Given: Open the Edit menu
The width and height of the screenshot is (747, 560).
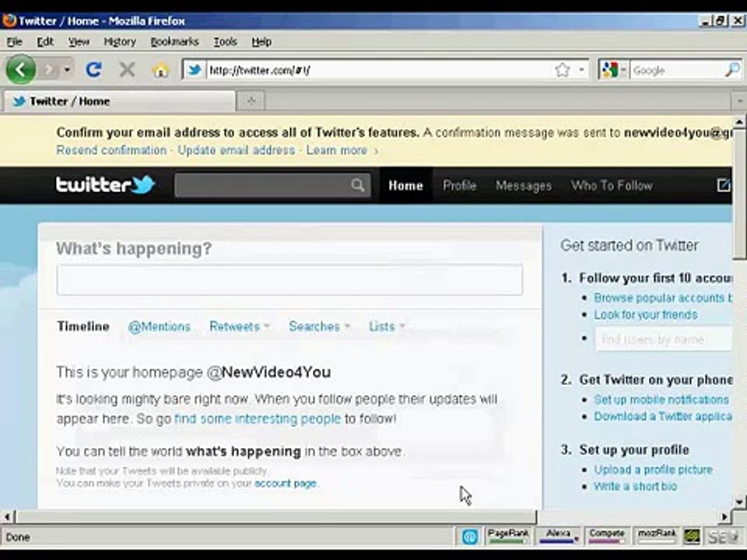Looking at the screenshot, I should [x=45, y=42].
